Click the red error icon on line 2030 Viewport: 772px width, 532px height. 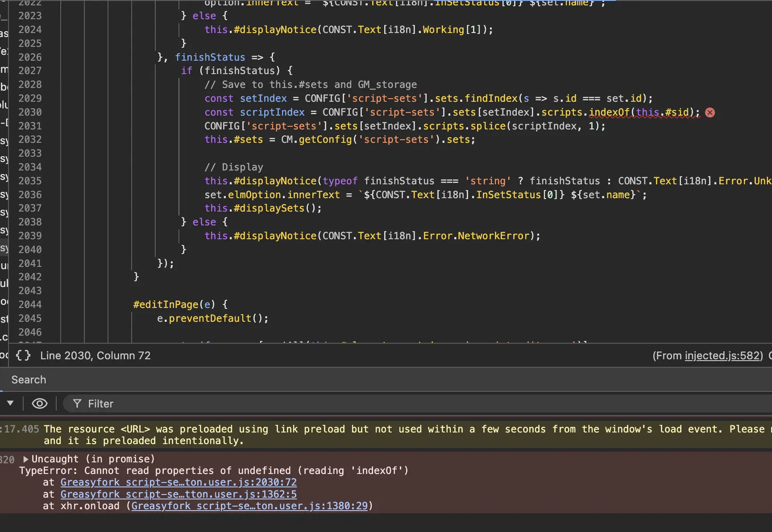710,112
